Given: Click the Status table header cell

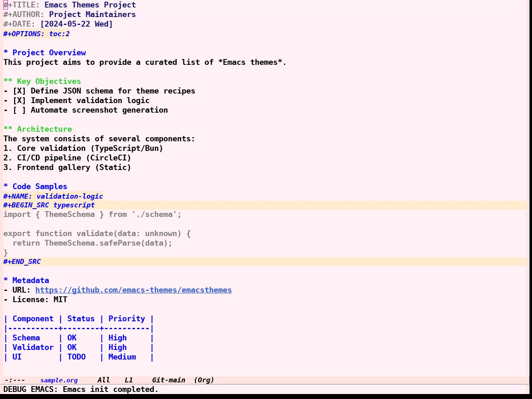Looking at the screenshot, I should click(81, 319).
